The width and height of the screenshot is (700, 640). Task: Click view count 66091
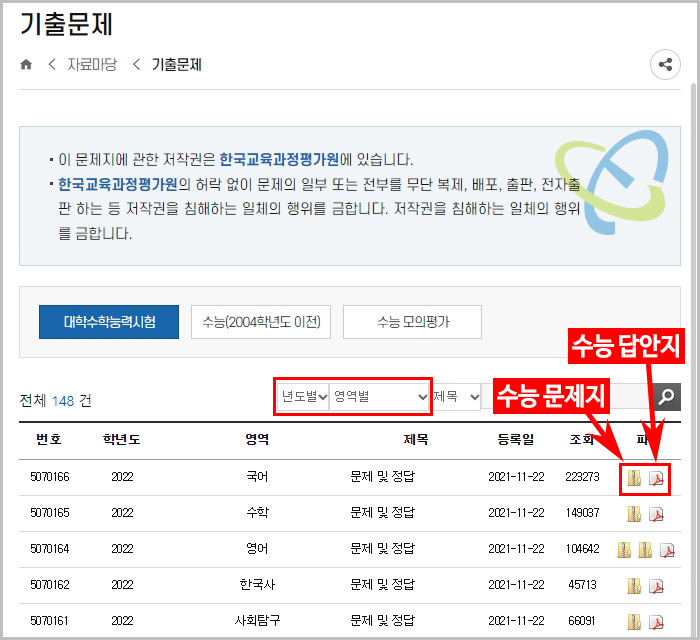tap(582, 621)
